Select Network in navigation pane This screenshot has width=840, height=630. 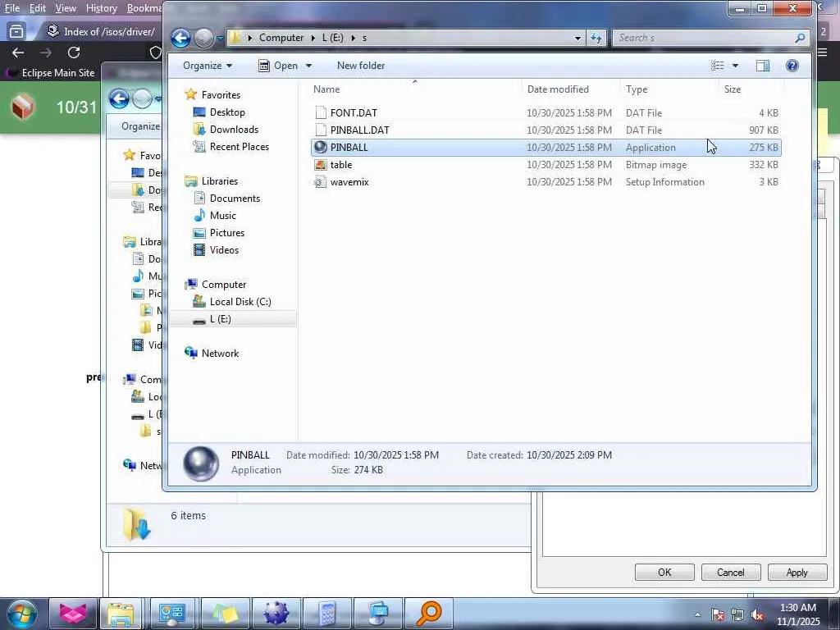[x=220, y=353]
